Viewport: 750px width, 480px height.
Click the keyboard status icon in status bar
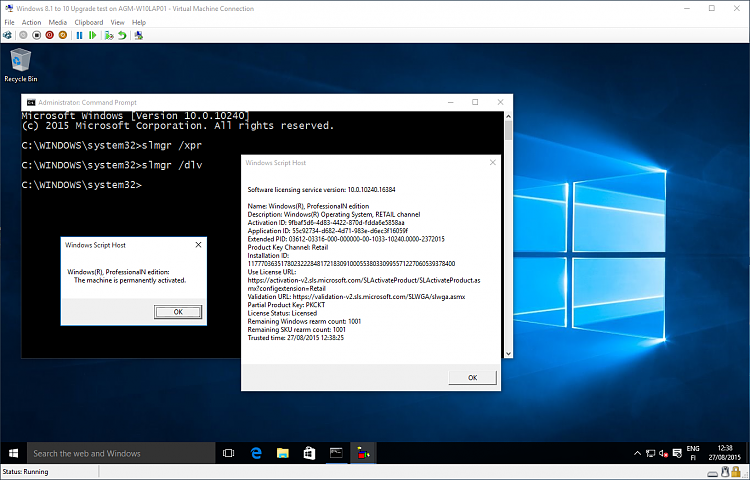[713, 473]
